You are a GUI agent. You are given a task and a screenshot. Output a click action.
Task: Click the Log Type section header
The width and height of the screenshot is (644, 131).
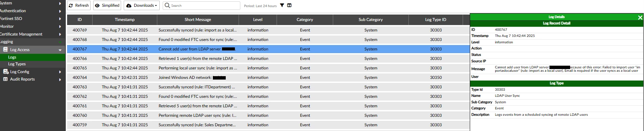[x=557, y=83]
